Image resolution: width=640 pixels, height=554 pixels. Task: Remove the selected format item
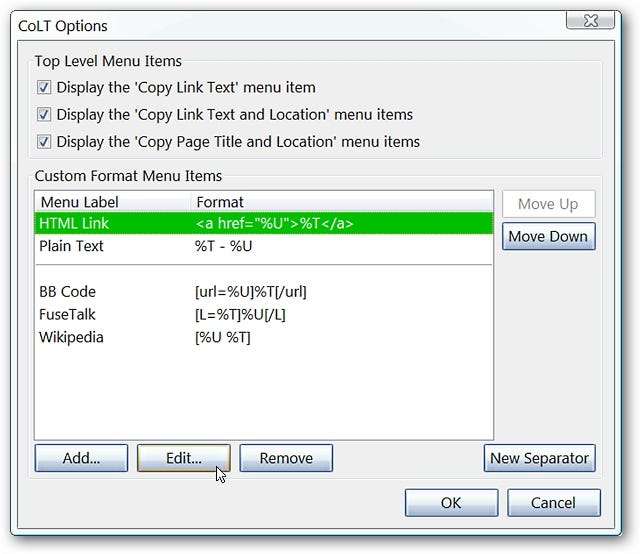point(286,458)
